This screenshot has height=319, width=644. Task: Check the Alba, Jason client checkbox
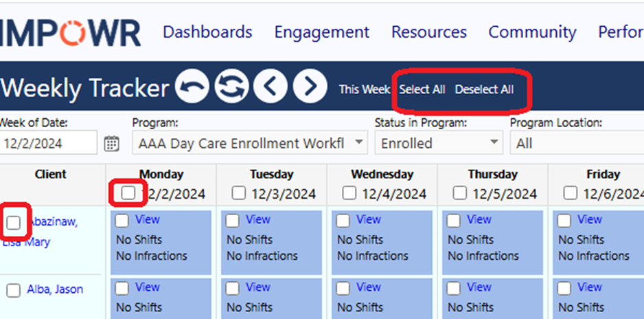[x=14, y=290]
